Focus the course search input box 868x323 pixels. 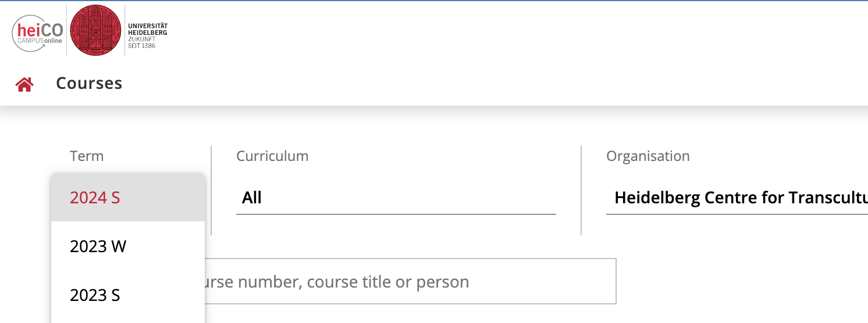(x=410, y=282)
